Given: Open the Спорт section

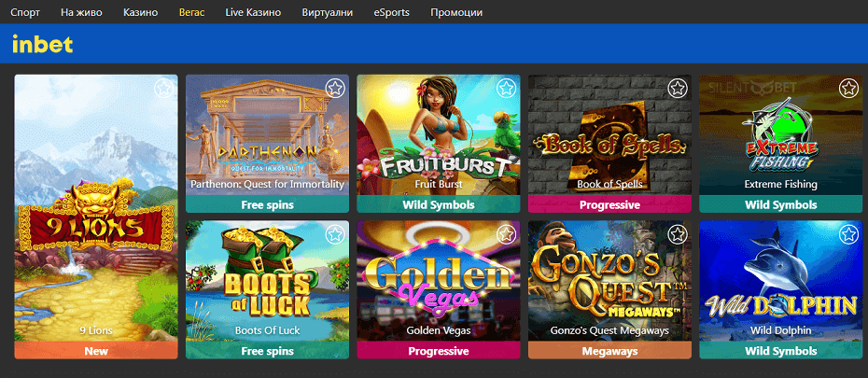Looking at the screenshot, I should (x=25, y=12).
